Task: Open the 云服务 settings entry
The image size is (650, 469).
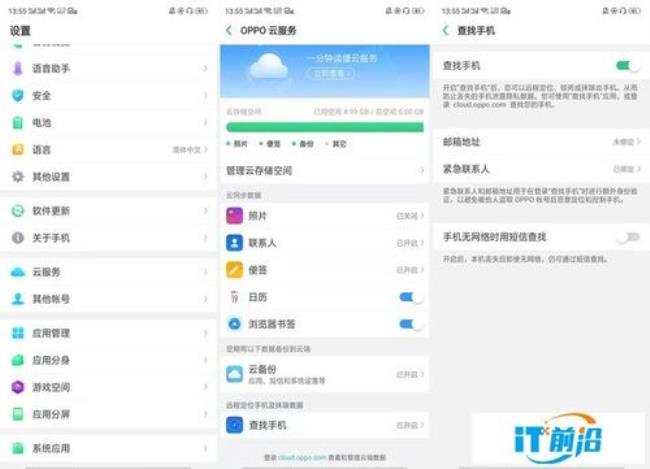Action: click(108, 272)
